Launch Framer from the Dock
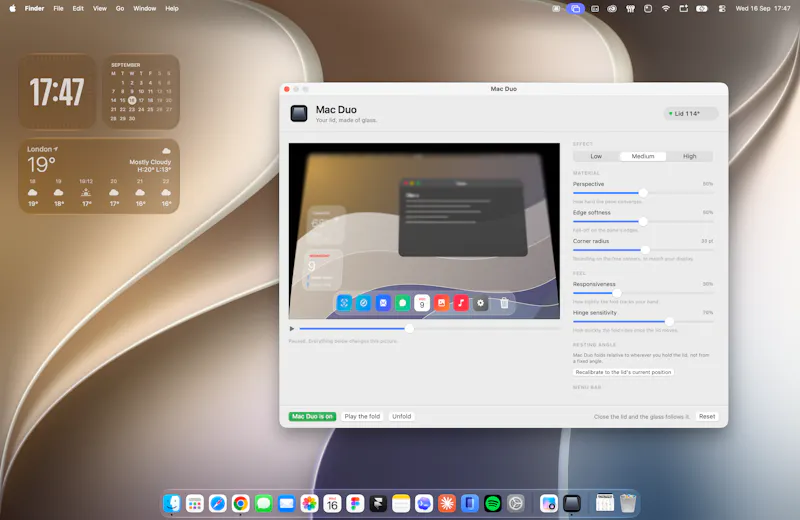 378,504
